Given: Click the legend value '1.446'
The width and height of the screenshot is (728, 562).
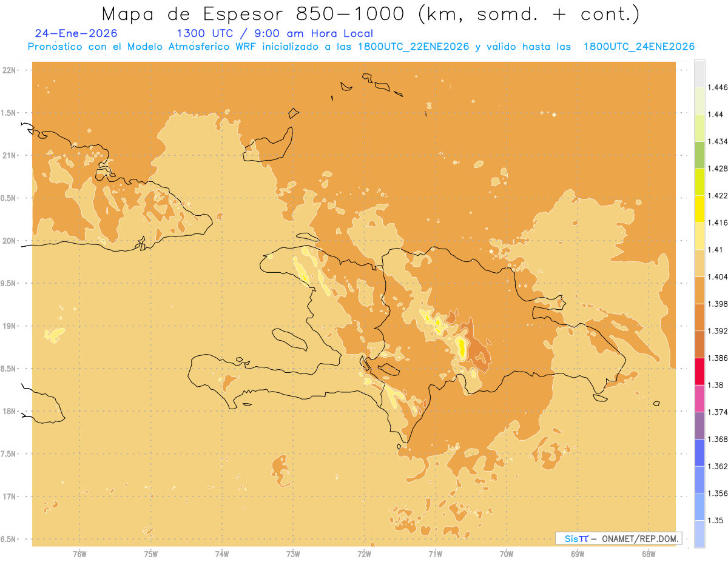Looking at the screenshot, I should (x=718, y=87).
